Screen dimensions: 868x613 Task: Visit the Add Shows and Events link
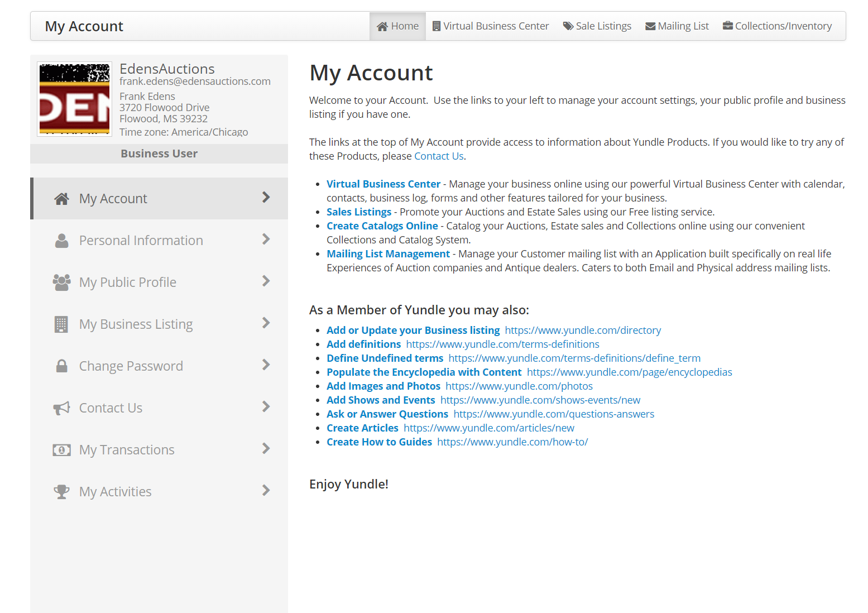tap(381, 400)
